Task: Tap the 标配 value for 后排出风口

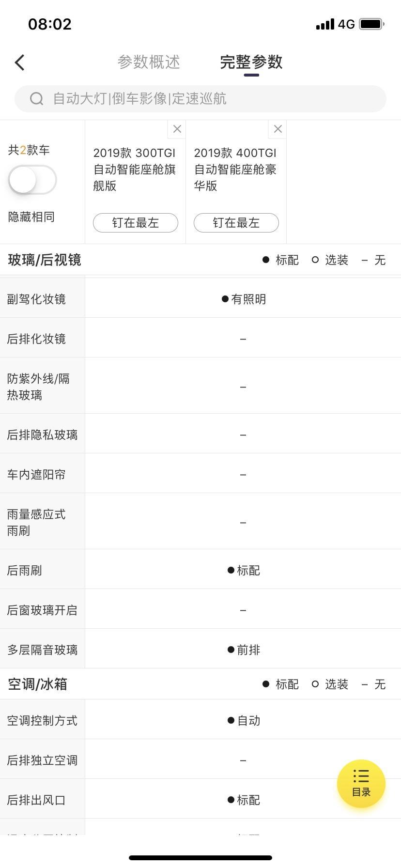Action: (244, 800)
